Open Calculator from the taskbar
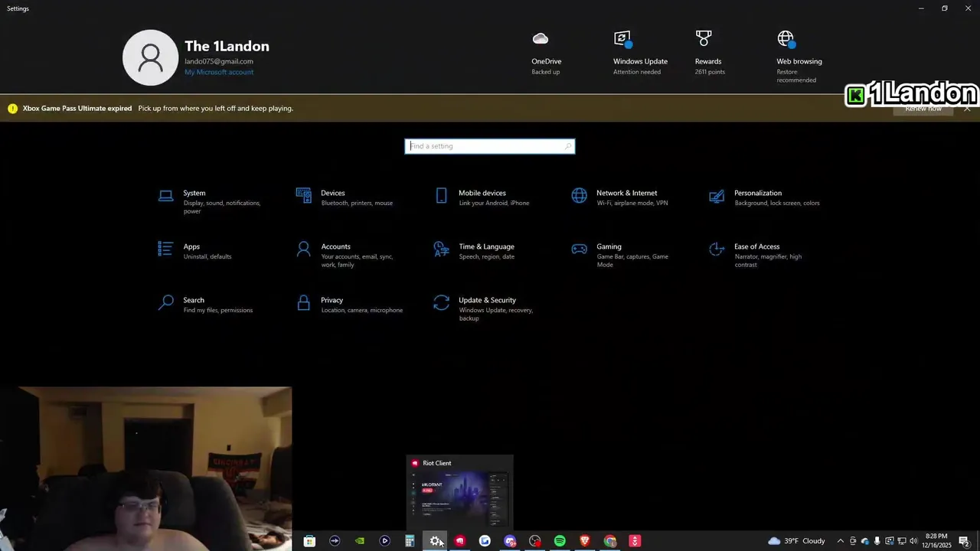 pos(410,541)
